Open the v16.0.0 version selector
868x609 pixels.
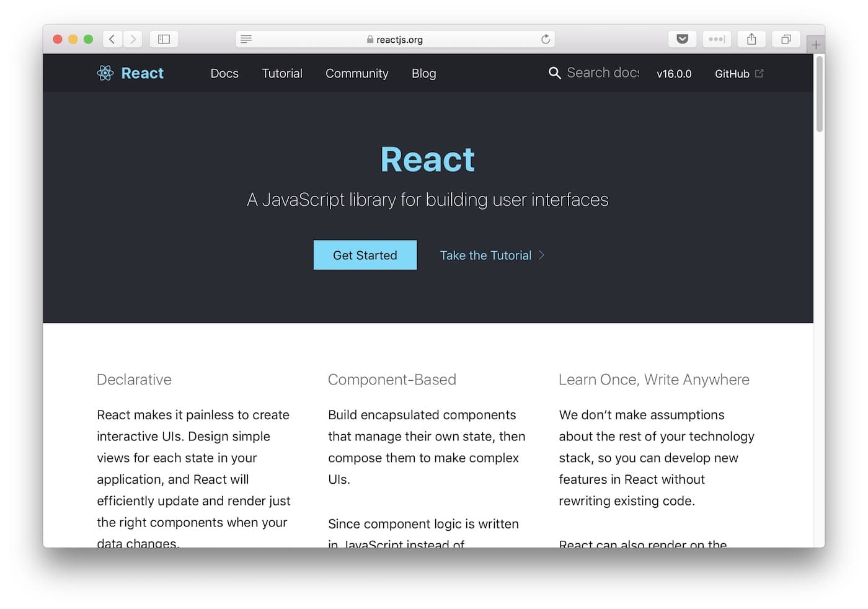click(674, 73)
